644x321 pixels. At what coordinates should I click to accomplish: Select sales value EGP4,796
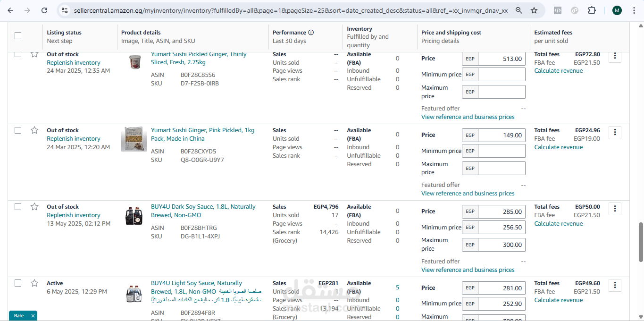tap(326, 207)
